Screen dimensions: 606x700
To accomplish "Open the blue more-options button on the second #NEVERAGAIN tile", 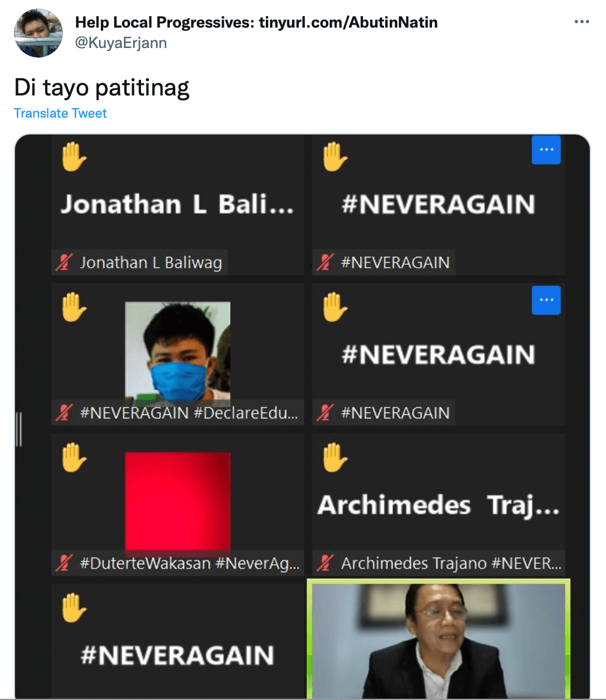I will pos(546,300).
